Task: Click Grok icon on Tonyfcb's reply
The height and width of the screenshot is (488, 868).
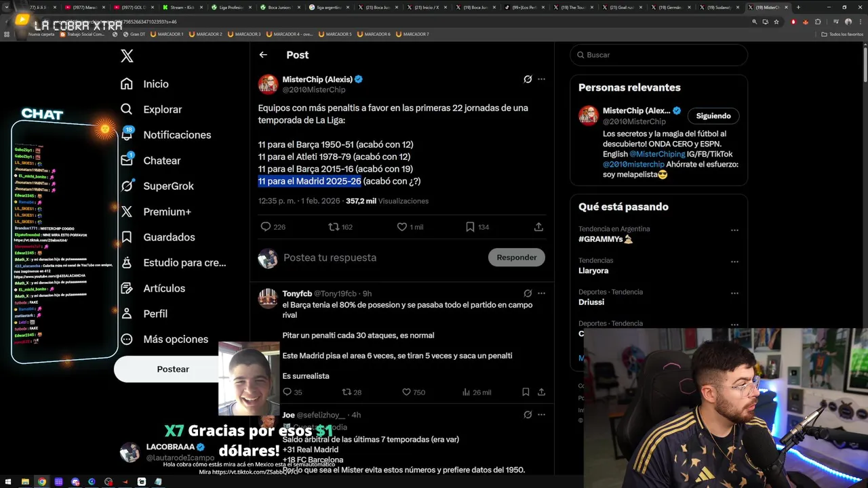Action: (x=528, y=293)
